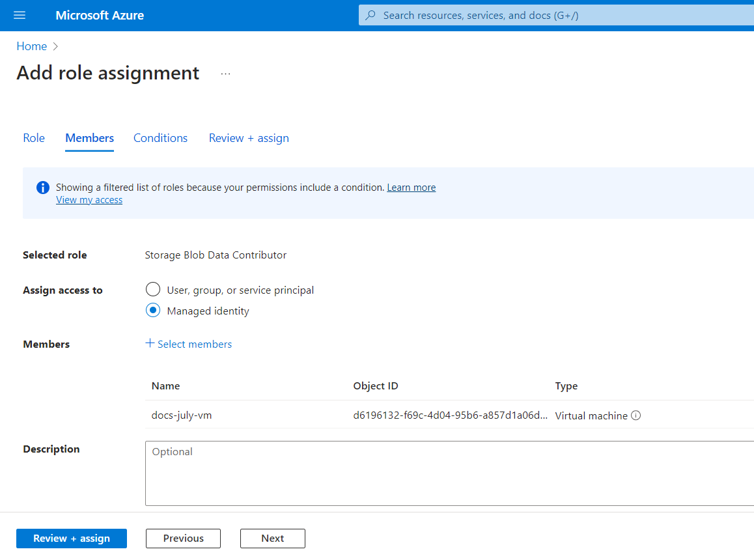Click the blue info icon in banner
The width and height of the screenshot is (754, 560).
tap(43, 188)
